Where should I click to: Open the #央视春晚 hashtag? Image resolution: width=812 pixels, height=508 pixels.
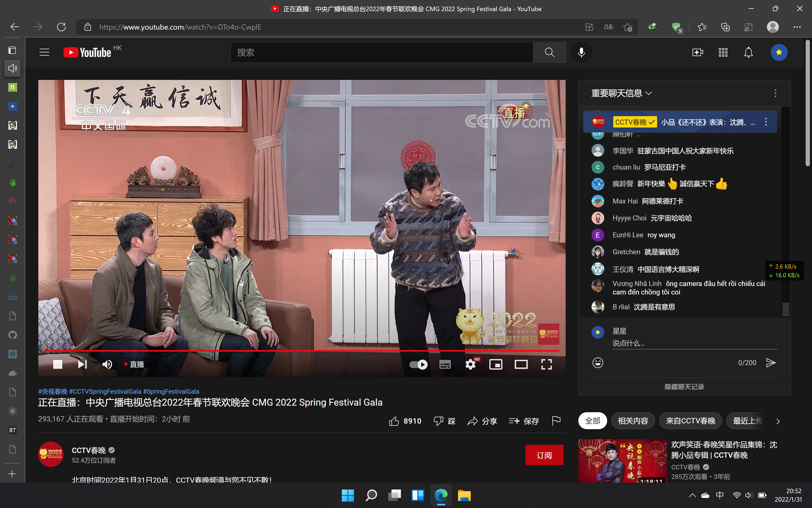pos(53,391)
